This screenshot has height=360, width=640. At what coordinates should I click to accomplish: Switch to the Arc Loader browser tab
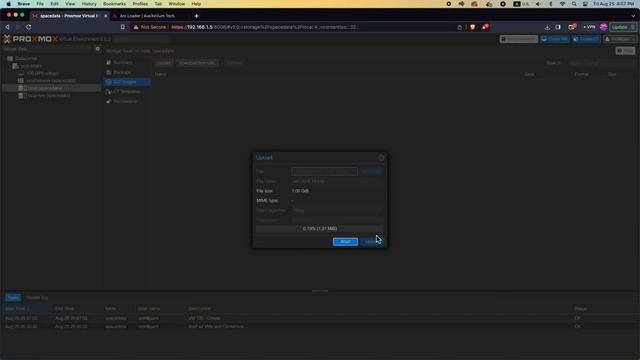coord(147,16)
